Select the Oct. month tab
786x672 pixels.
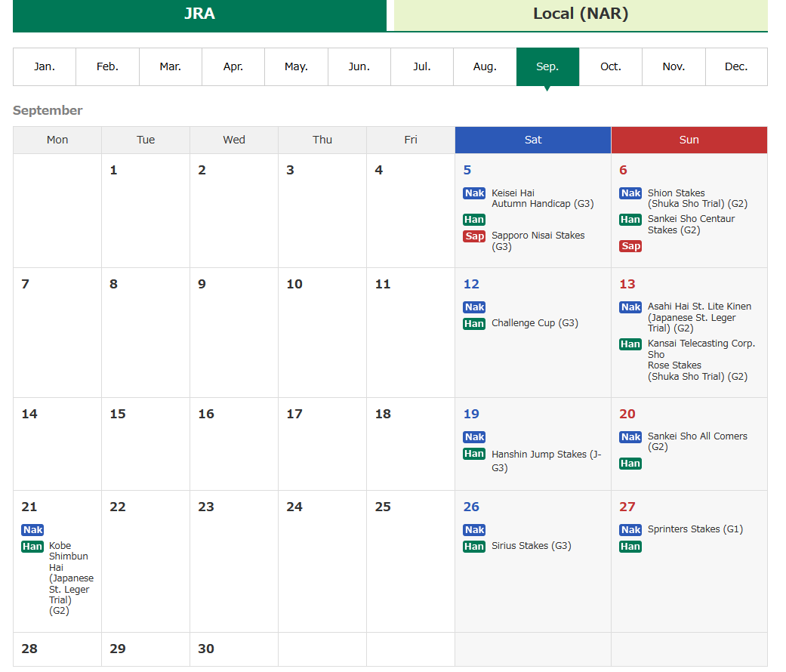[x=611, y=66]
